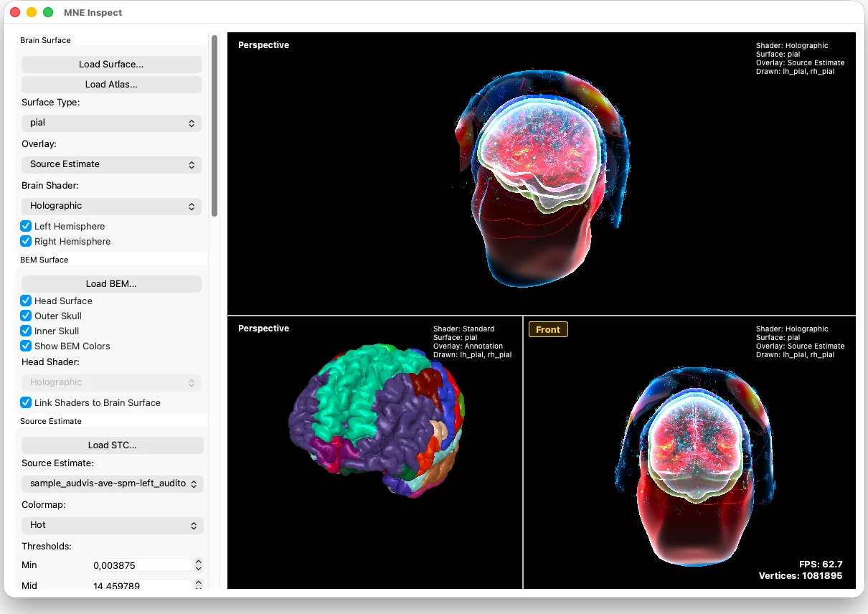Click the Load Surface... button
The width and height of the screenshot is (868, 614).
pos(111,65)
